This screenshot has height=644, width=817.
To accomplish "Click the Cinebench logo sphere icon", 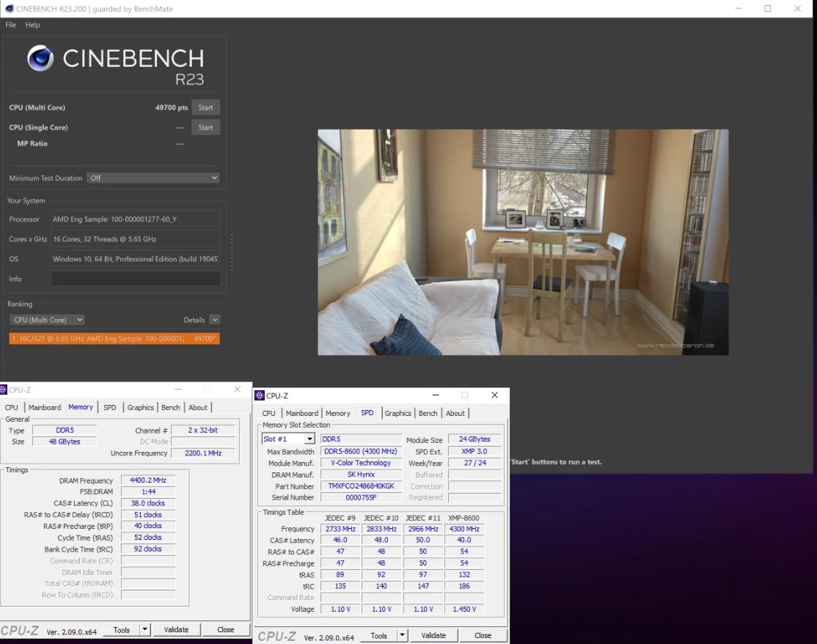I will (x=40, y=59).
